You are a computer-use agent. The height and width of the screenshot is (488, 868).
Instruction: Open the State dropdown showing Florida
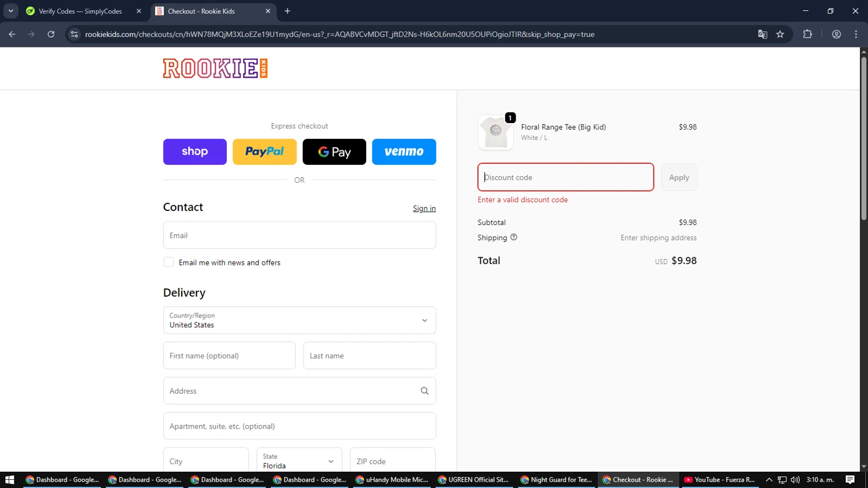click(x=299, y=461)
